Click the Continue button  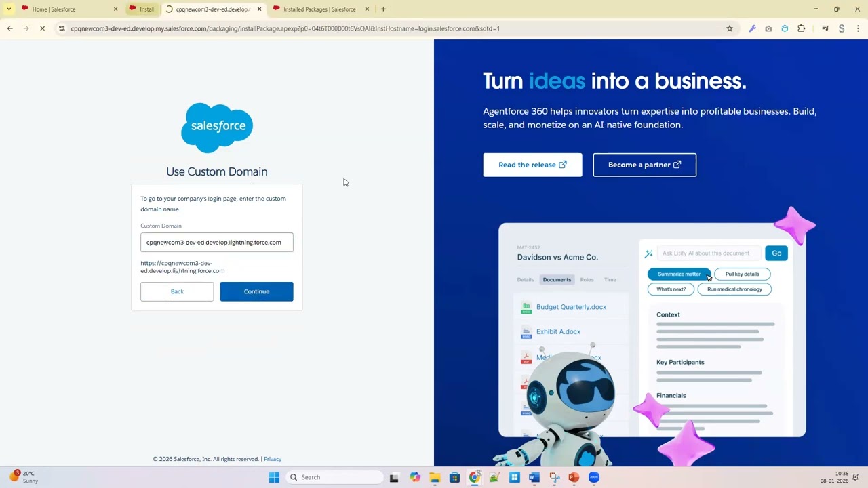pos(256,291)
